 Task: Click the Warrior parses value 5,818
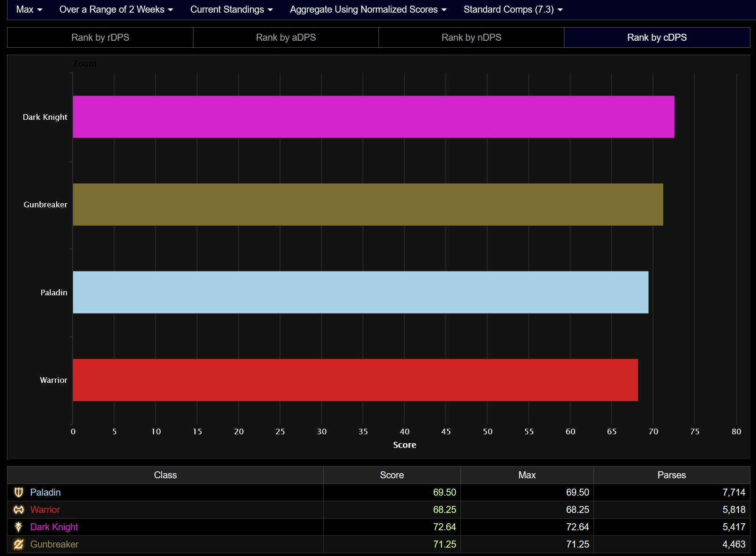tap(734, 510)
